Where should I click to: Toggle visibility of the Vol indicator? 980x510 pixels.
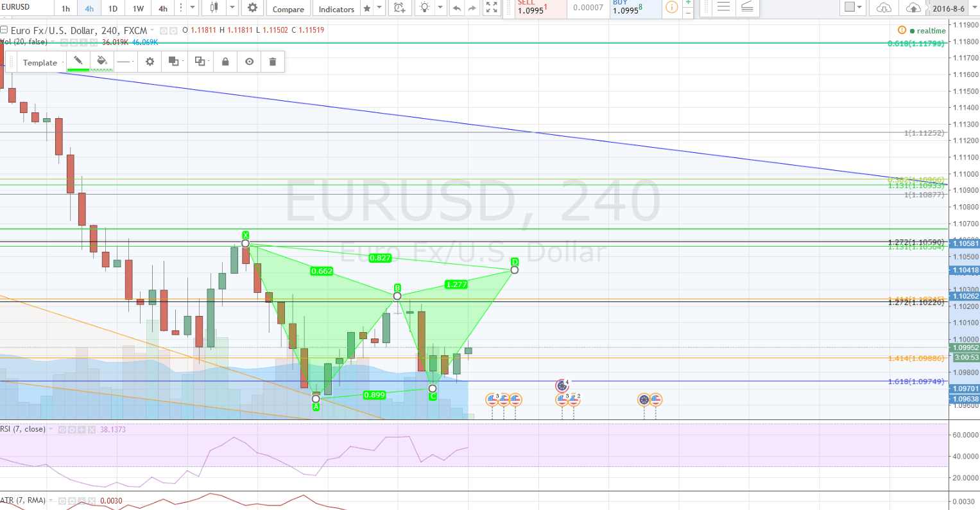pos(64,42)
